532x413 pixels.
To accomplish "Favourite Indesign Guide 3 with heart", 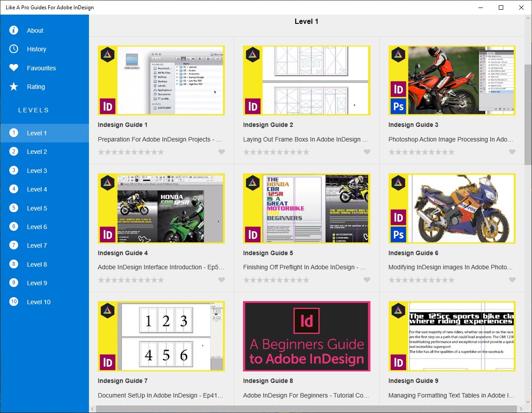I will [x=512, y=152].
